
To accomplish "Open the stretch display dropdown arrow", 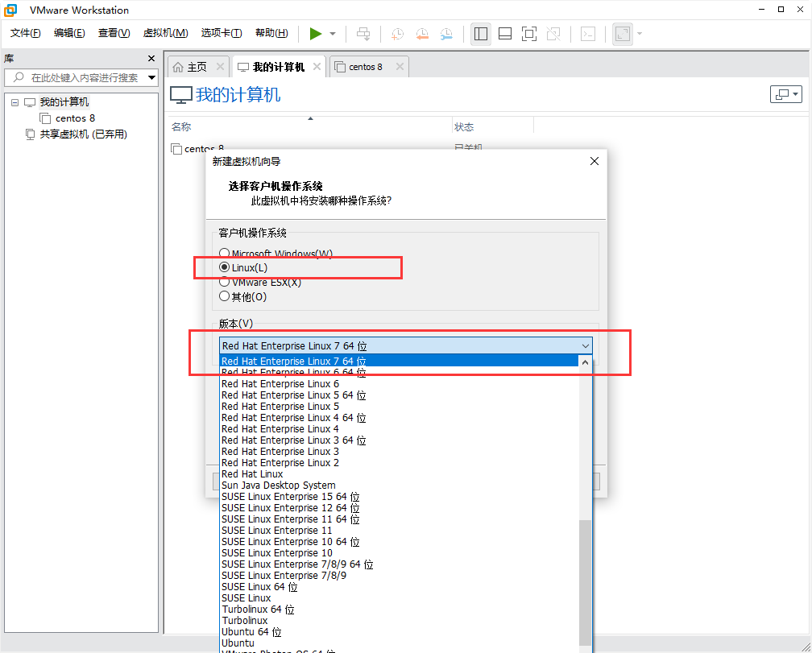I will click(x=640, y=34).
